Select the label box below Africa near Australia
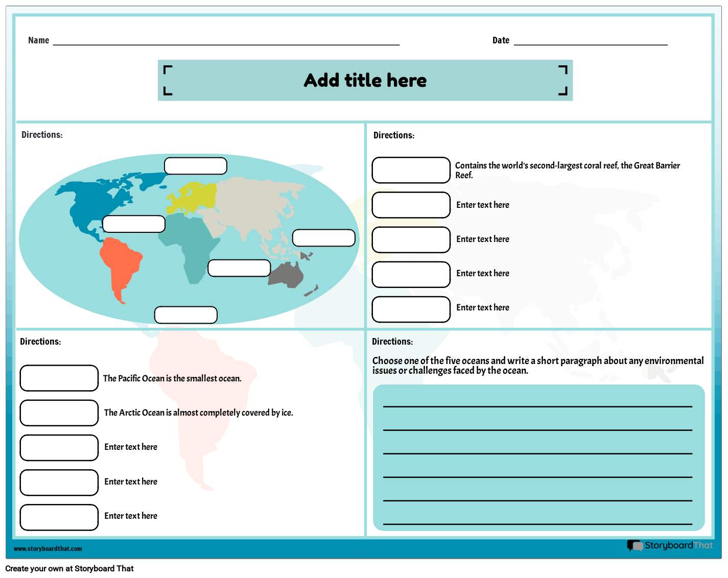The height and width of the screenshot is (578, 728). click(239, 268)
